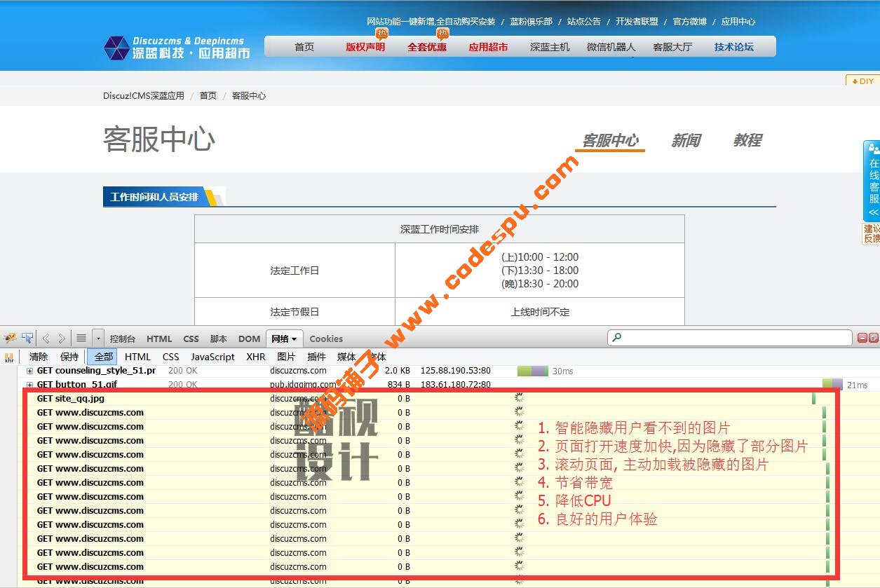Open the 技术论坛 navigation item
880x588 pixels.
(x=734, y=47)
